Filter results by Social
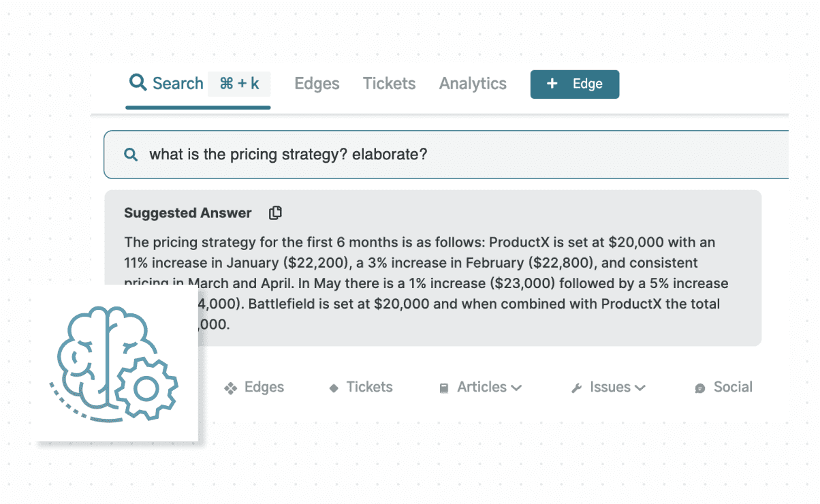This screenshot has width=820, height=504. click(732, 388)
